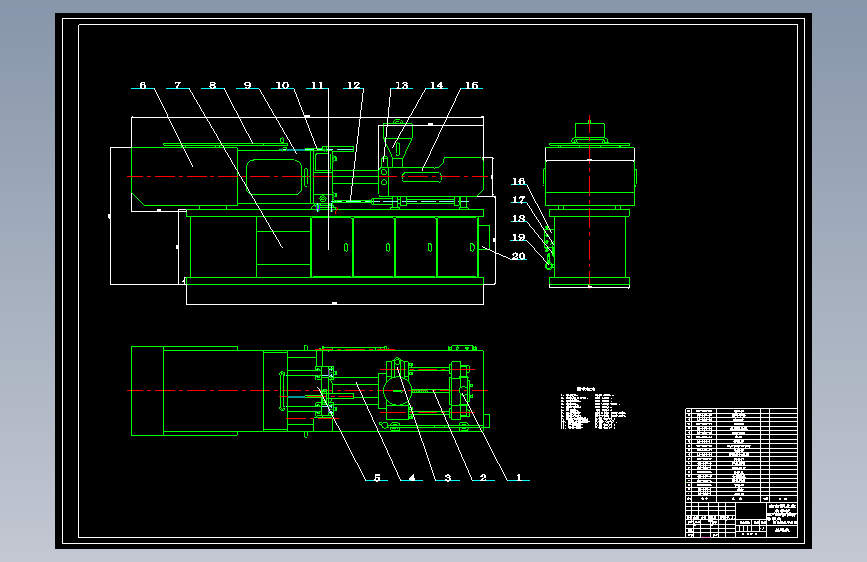Click part callout number 1
Image resolution: width=867 pixels, height=562 pixels.
point(519,477)
